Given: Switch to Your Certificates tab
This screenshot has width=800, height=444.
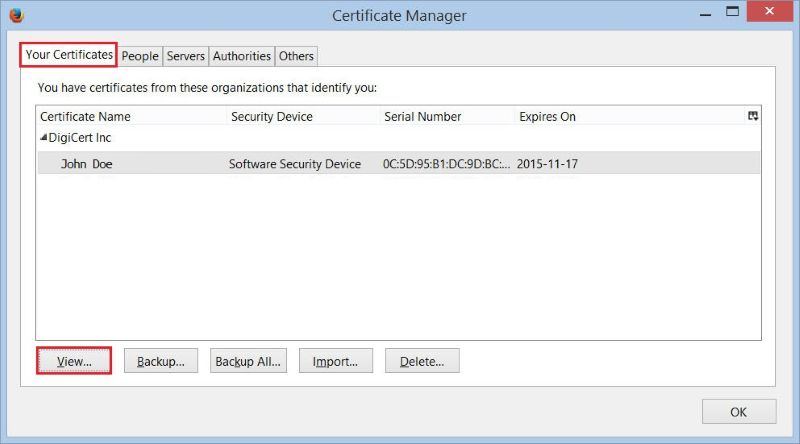Looking at the screenshot, I should click(x=69, y=55).
